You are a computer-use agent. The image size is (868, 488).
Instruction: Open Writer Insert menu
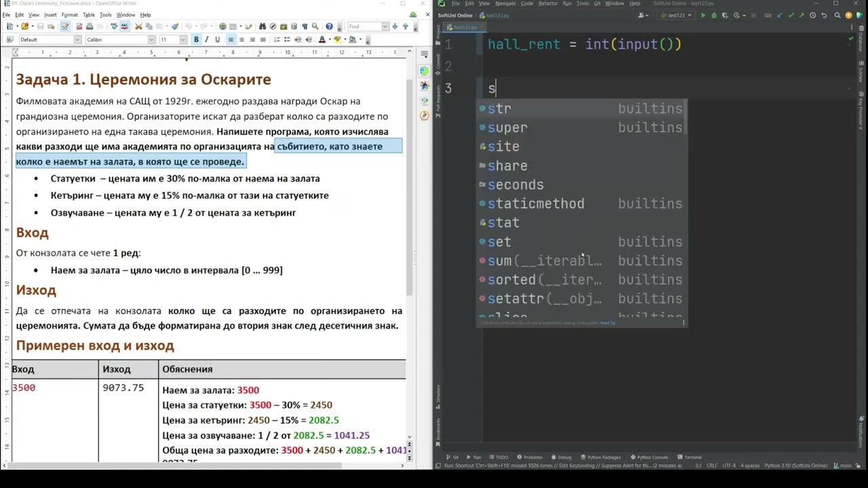(50, 14)
